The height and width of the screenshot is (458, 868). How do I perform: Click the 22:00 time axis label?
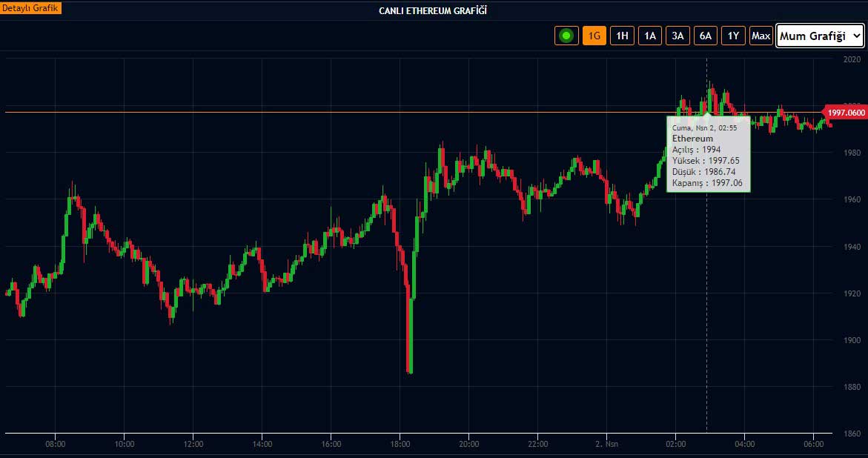coord(537,444)
